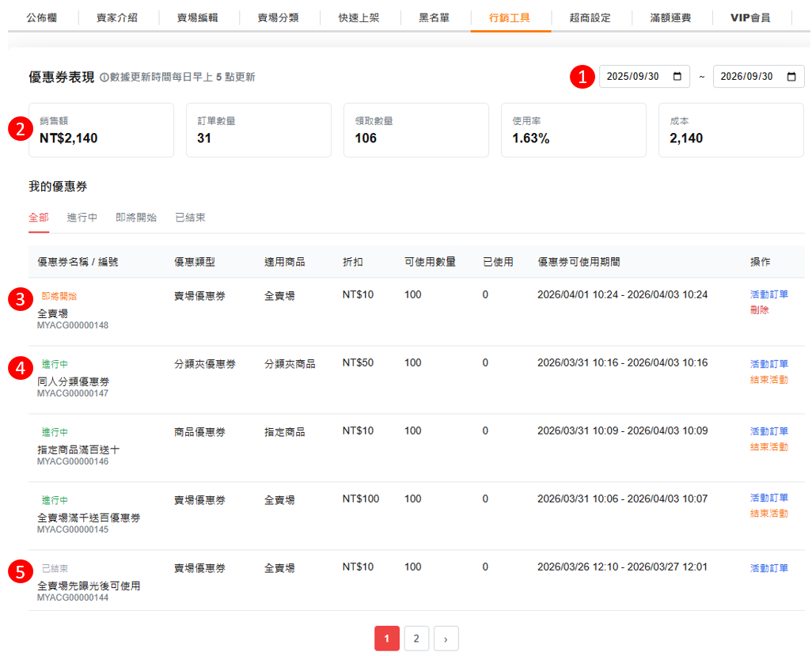Open 快速上架 tab

point(359,17)
